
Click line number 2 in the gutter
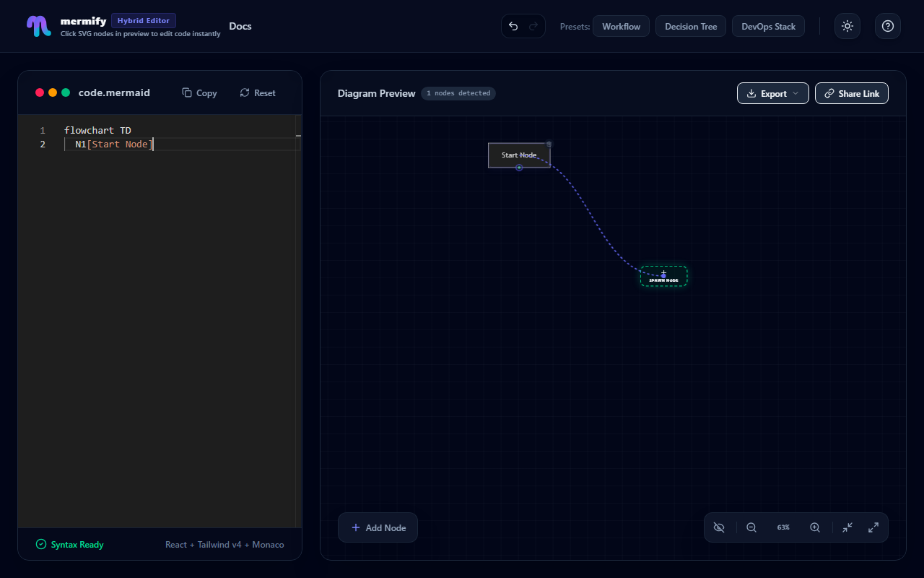(43, 144)
